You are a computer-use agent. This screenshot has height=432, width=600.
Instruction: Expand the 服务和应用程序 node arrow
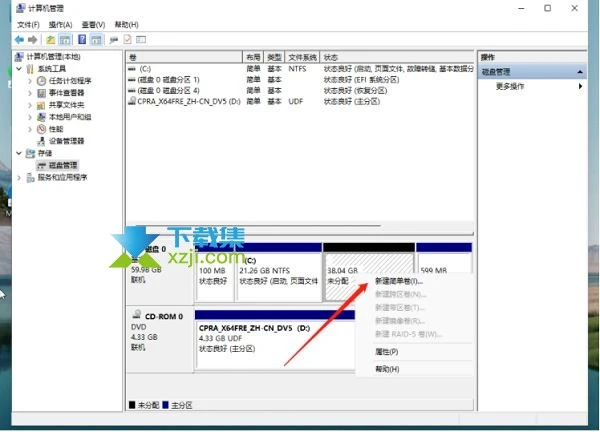19,177
